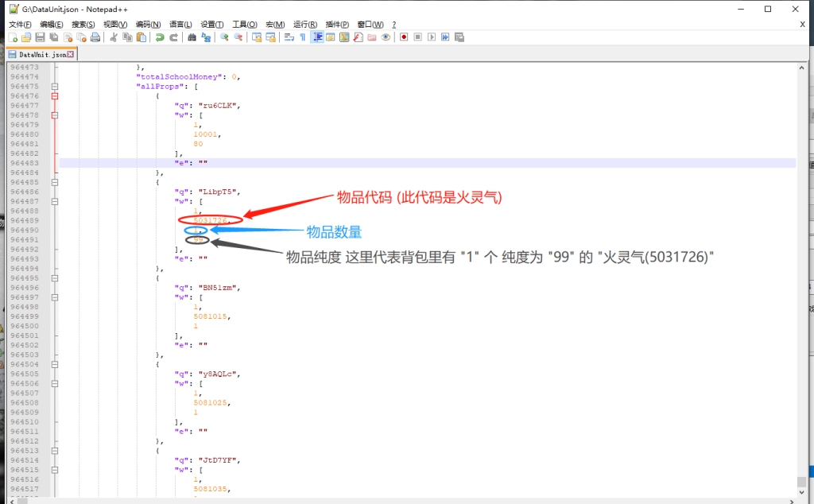Open the 宏(M) menu
Viewport: 814px width, 504px height.
(275, 25)
